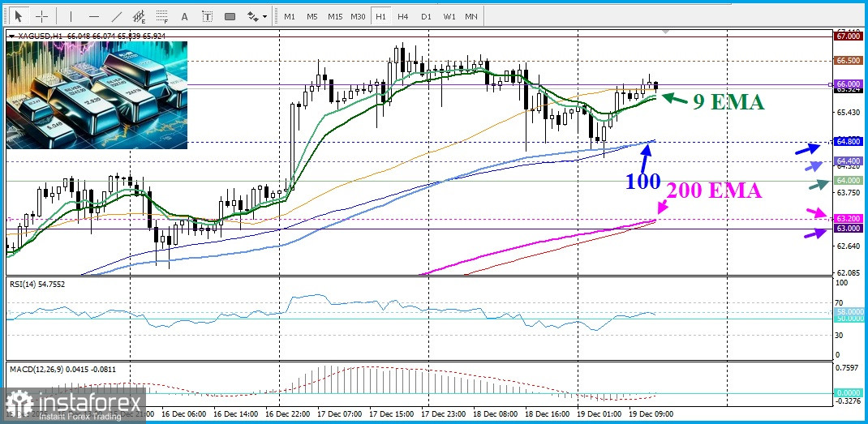Click the 19 Dec 01:00 time label
The height and width of the screenshot is (424, 868).
pyautogui.click(x=599, y=414)
